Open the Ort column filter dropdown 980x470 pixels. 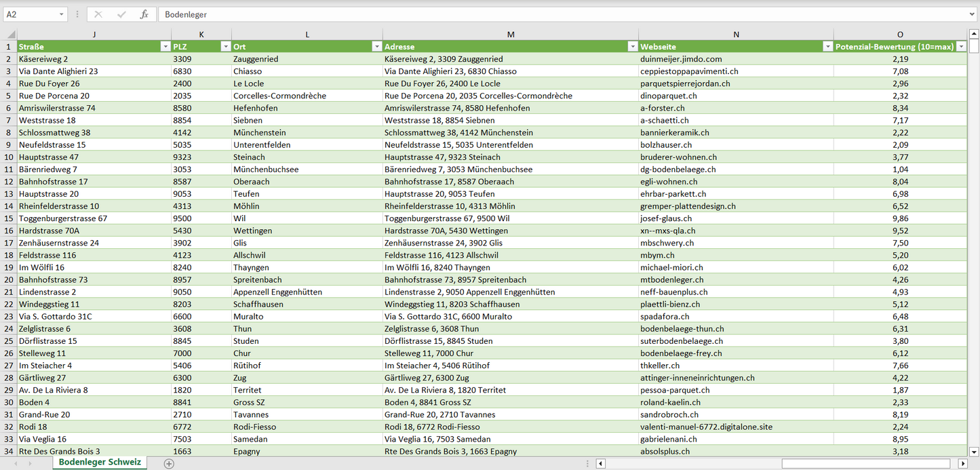(x=376, y=47)
